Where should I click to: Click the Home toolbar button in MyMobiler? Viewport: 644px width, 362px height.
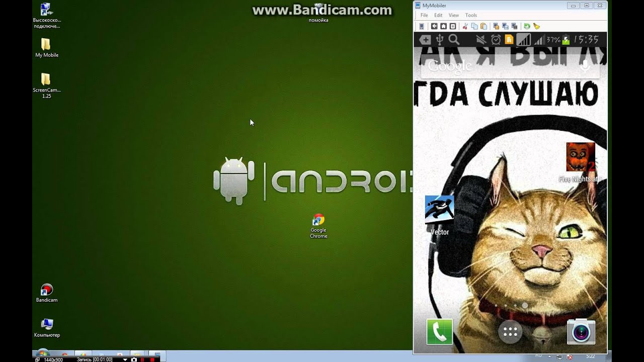(443, 26)
